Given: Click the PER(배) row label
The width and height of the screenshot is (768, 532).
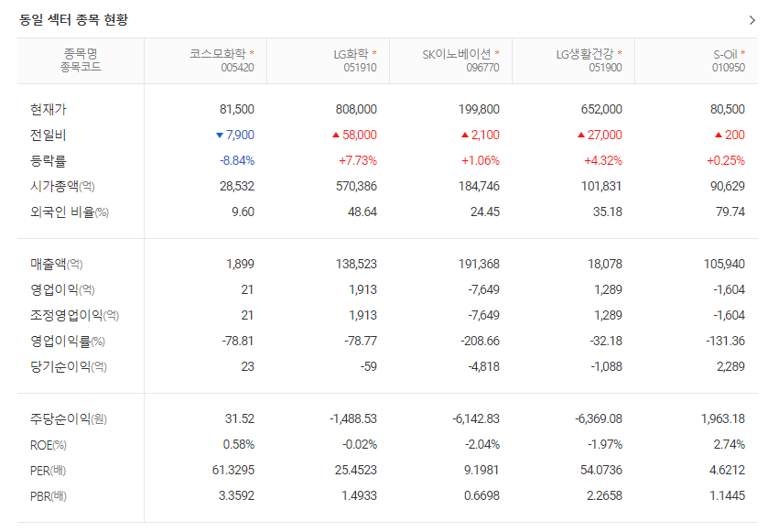Looking at the screenshot, I should [x=48, y=471].
